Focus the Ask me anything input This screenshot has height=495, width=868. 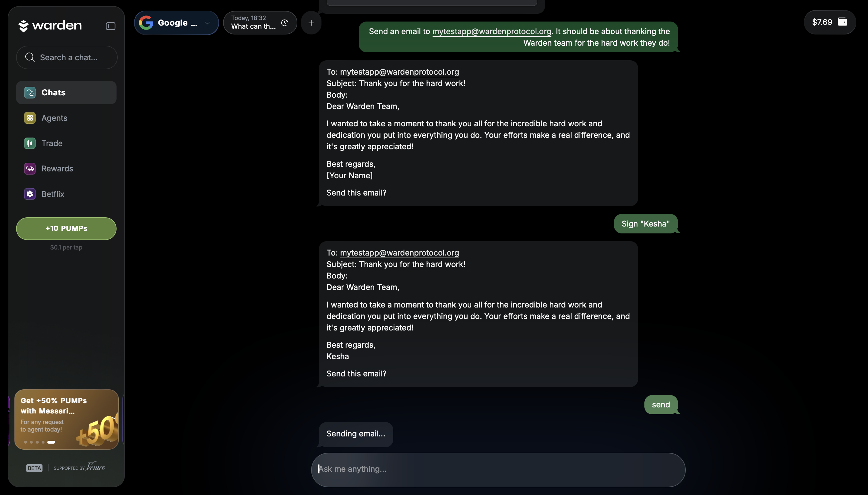tap(498, 469)
